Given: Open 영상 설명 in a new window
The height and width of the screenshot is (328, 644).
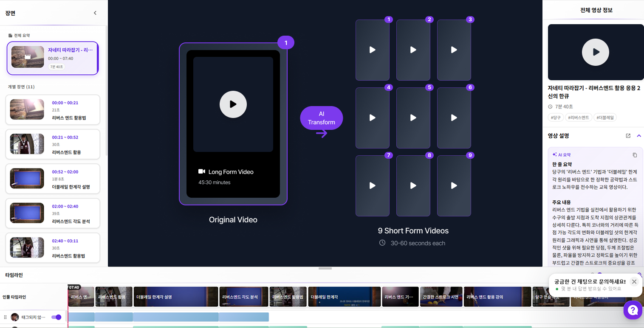Looking at the screenshot, I should (x=628, y=136).
